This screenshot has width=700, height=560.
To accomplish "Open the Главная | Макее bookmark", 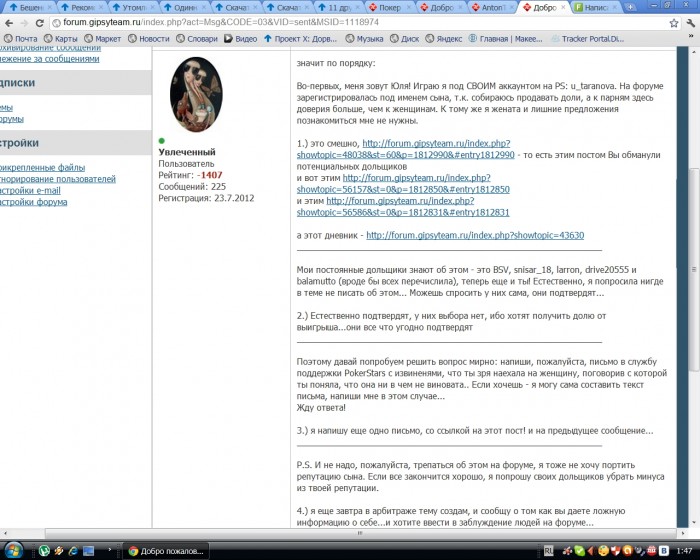I will coord(505,39).
